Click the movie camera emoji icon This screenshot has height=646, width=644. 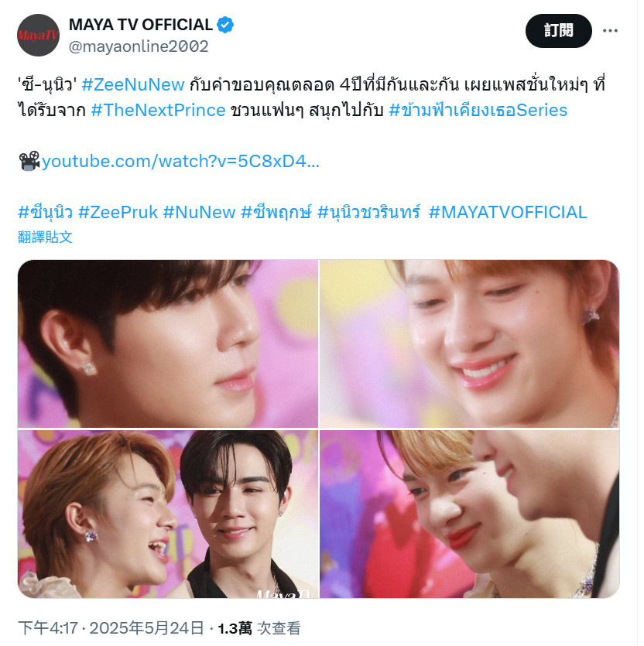(29, 161)
